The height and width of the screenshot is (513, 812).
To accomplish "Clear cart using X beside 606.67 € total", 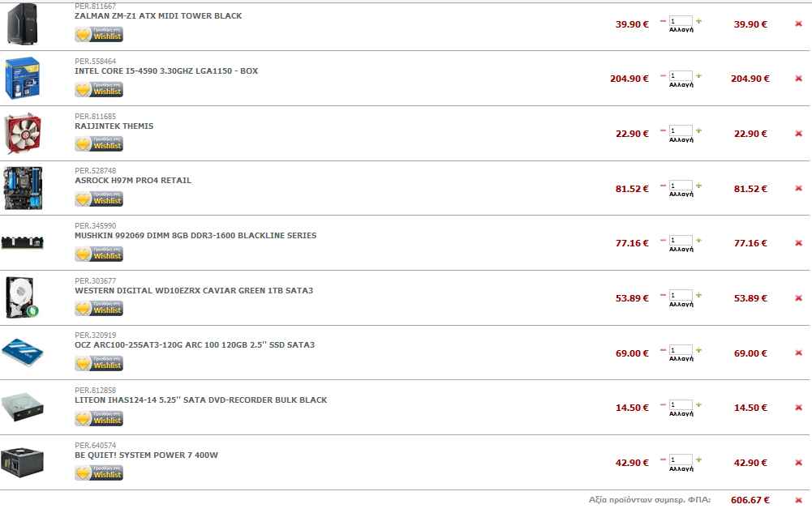I will click(x=798, y=500).
